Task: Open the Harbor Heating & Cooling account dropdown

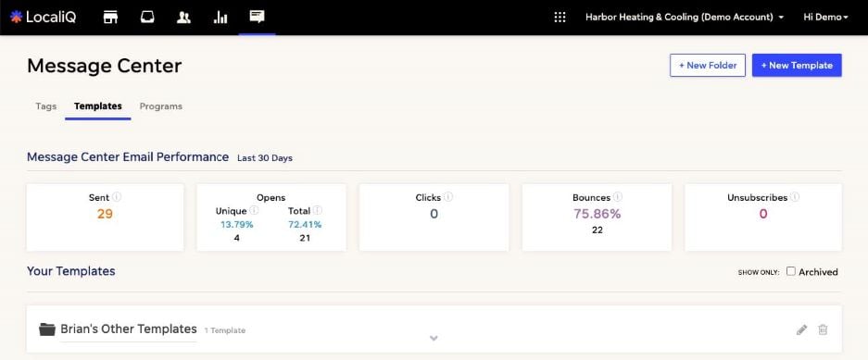Action: click(x=685, y=18)
